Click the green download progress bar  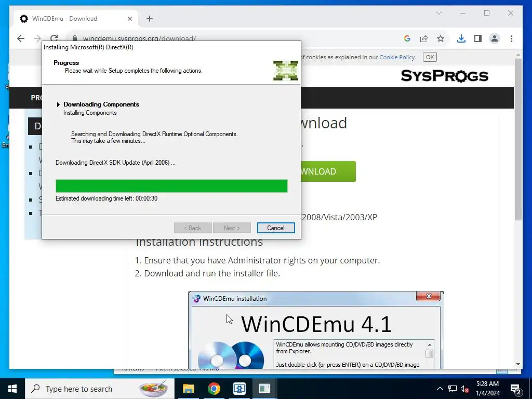tap(171, 186)
